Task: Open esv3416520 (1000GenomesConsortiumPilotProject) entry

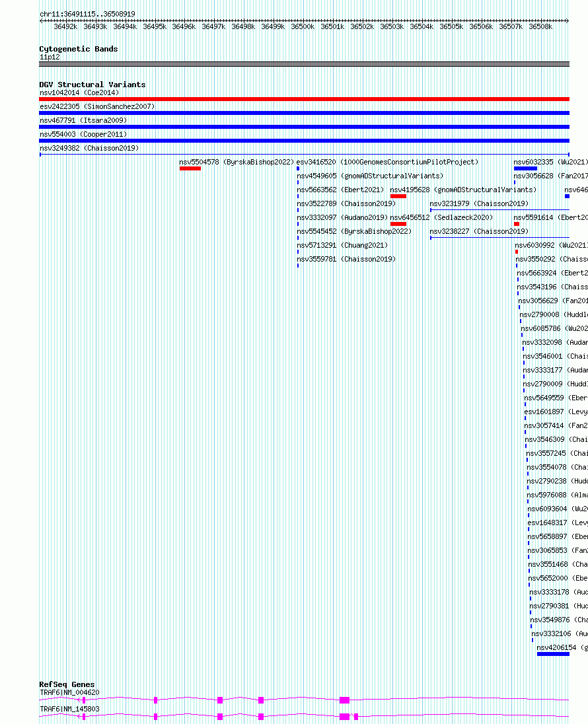Action: (x=387, y=162)
